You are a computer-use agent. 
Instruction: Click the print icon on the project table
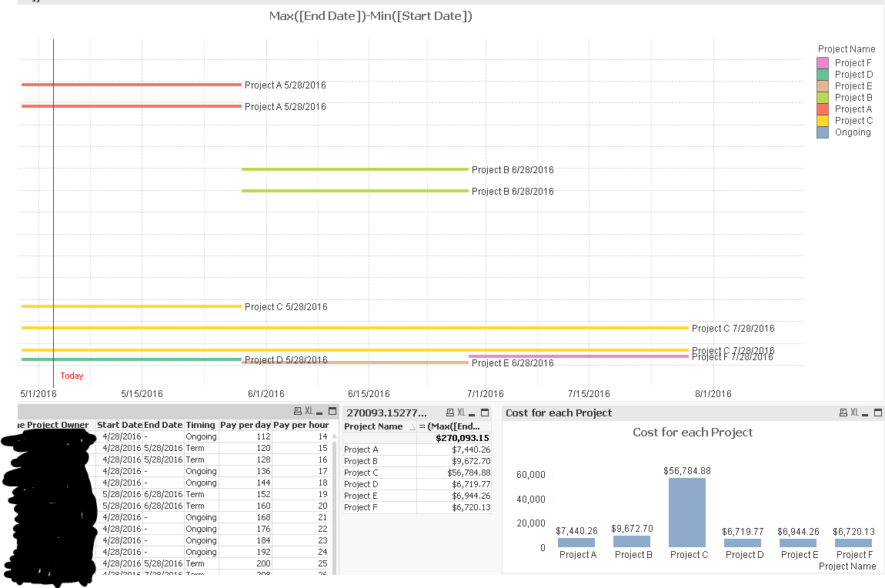pos(298,412)
